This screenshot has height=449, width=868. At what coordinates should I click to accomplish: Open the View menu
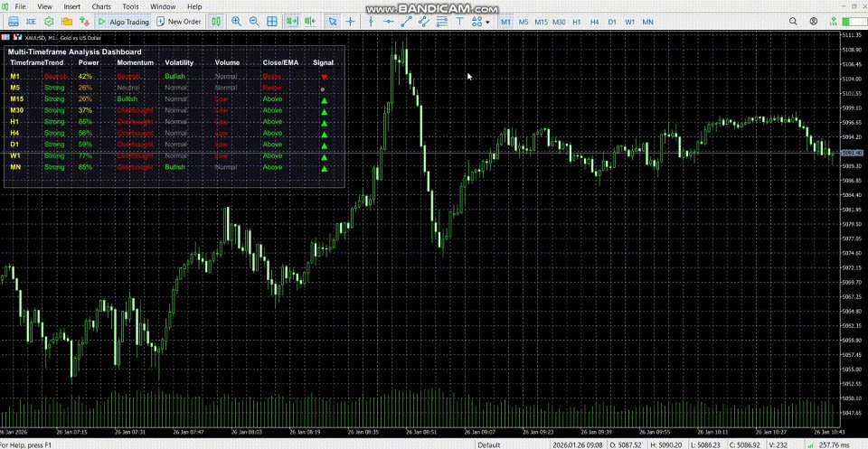click(45, 6)
